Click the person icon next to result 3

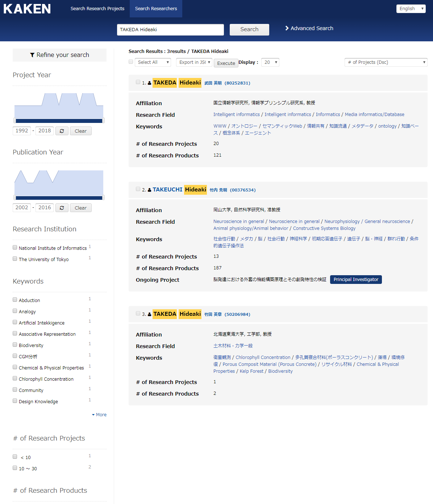[149, 314]
